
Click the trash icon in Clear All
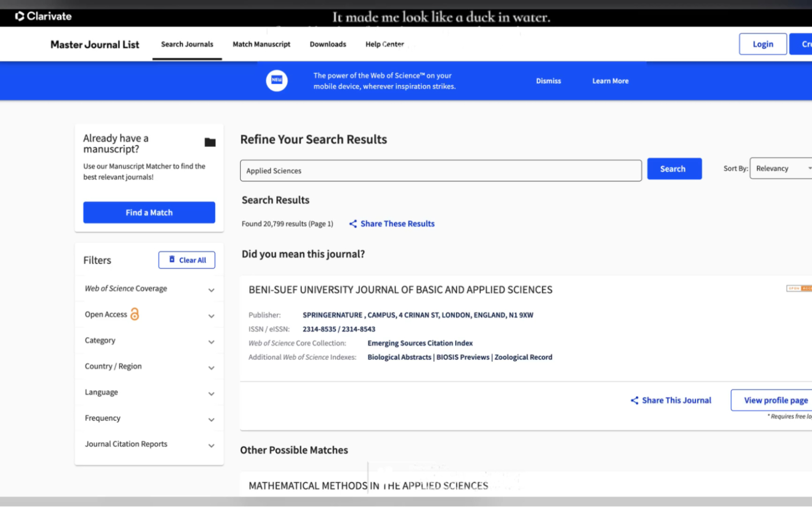(x=172, y=259)
